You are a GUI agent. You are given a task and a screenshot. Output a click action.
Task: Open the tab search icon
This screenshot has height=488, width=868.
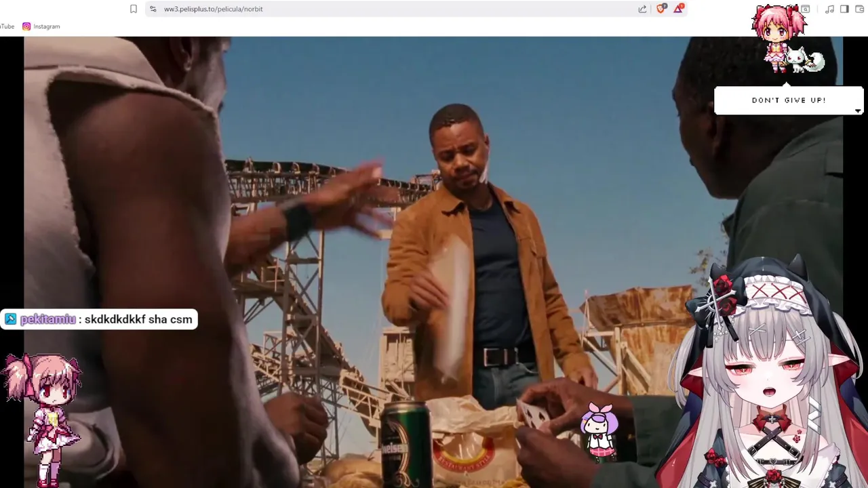pyautogui.click(x=806, y=9)
